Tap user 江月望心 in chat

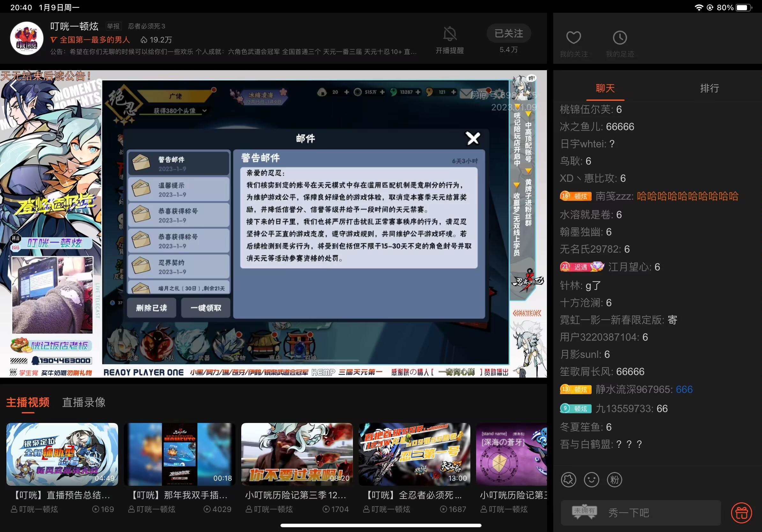click(629, 267)
